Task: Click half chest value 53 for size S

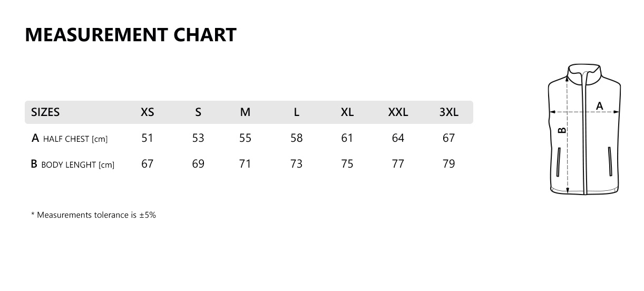Action: click(x=198, y=138)
